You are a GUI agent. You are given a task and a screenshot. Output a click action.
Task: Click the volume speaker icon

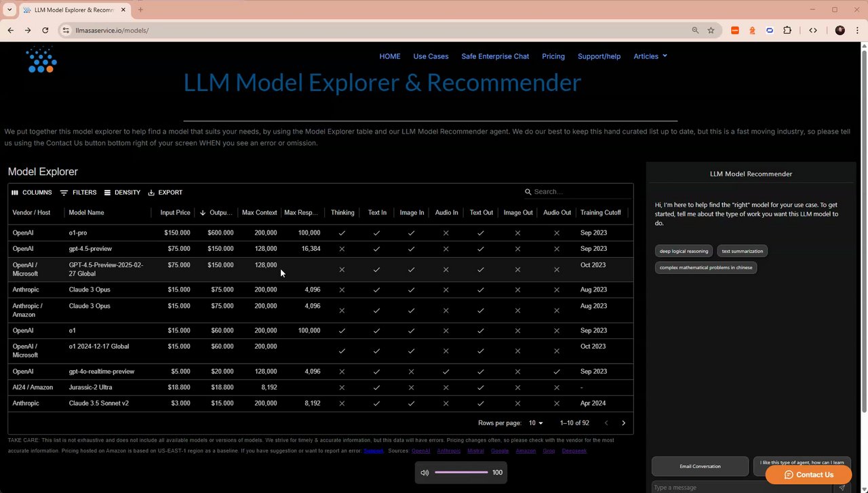pos(425,473)
